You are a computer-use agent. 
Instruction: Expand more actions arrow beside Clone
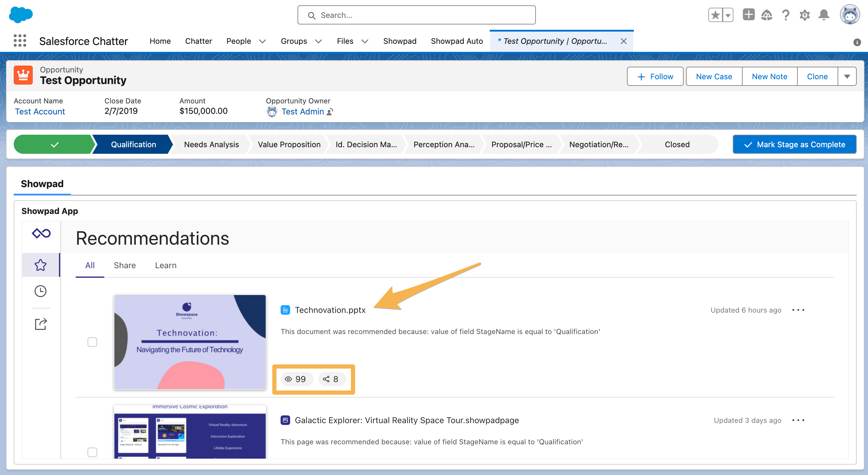click(847, 76)
